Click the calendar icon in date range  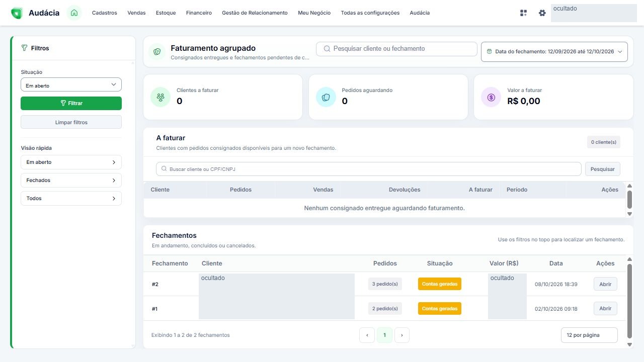pyautogui.click(x=489, y=51)
